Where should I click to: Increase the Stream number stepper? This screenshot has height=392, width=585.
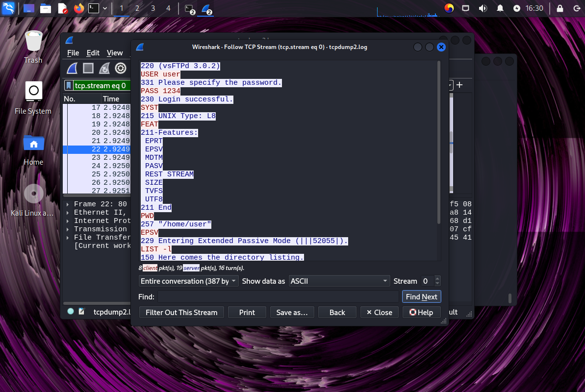pyautogui.click(x=437, y=278)
